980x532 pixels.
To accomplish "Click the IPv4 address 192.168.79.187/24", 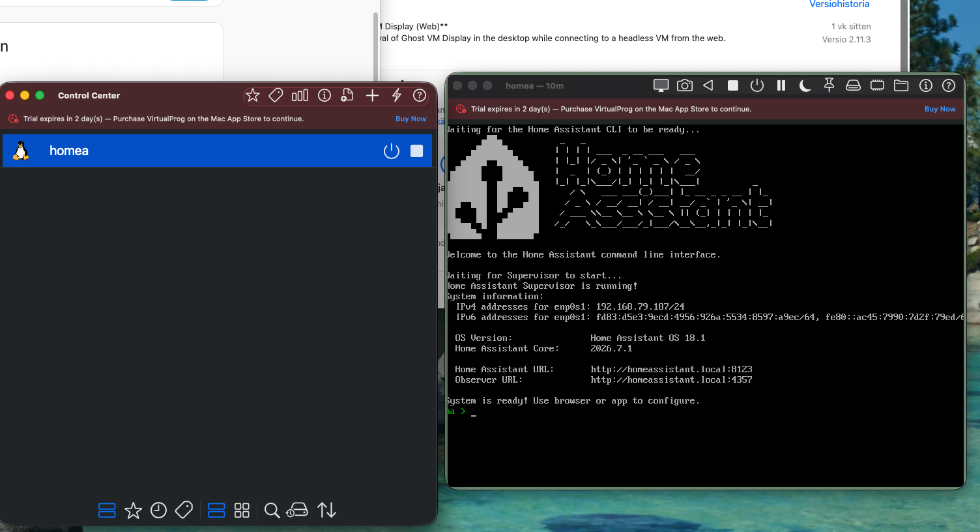I will pyautogui.click(x=640, y=306).
